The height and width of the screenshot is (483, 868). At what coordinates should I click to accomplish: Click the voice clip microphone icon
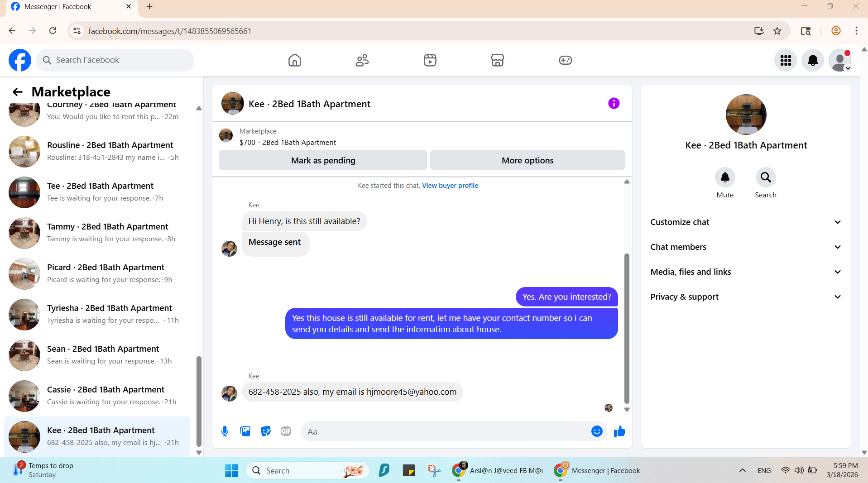pos(225,431)
